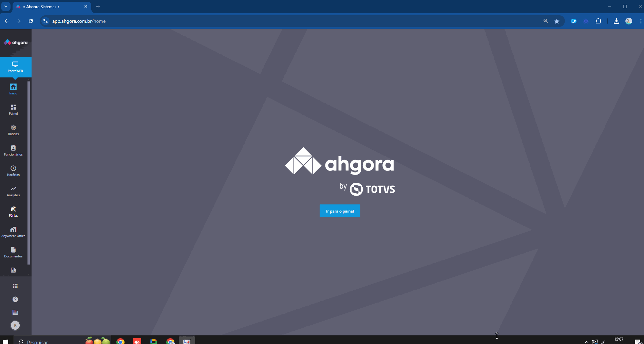This screenshot has height=344, width=644.
Task: Open the Analytics section
Action: coord(13,191)
